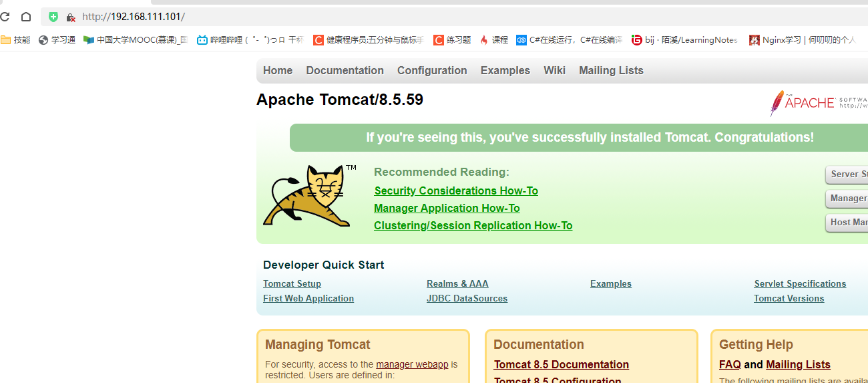Click the Documentation box heading
868x383 pixels.
(x=539, y=345)
